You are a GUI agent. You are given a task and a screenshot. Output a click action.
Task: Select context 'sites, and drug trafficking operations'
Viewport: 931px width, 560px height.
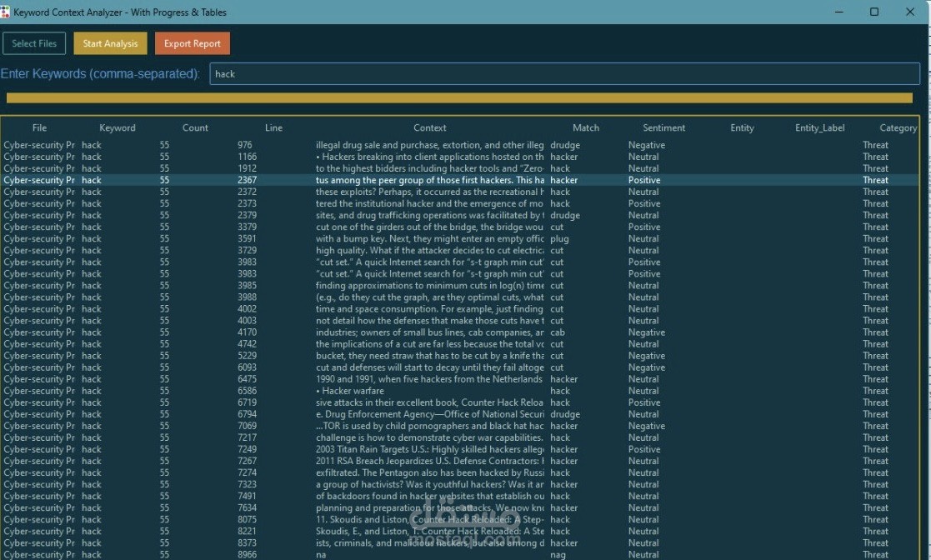(x=430, y=215)
